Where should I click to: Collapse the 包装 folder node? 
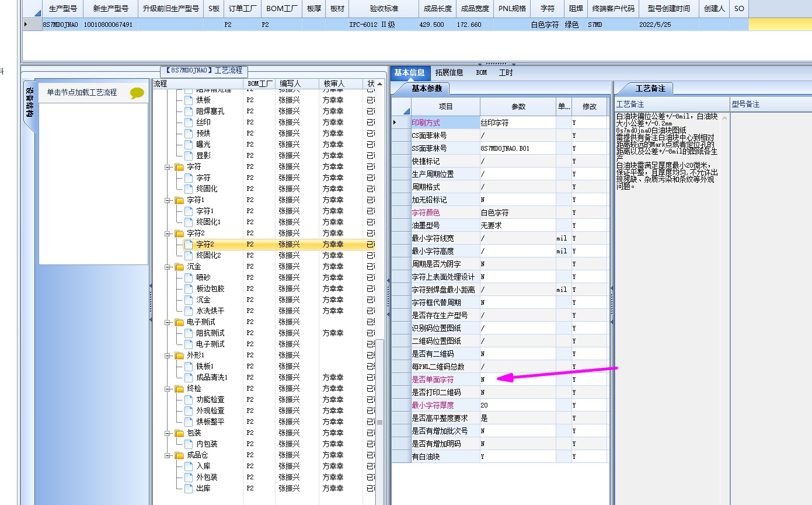(168, 433)
